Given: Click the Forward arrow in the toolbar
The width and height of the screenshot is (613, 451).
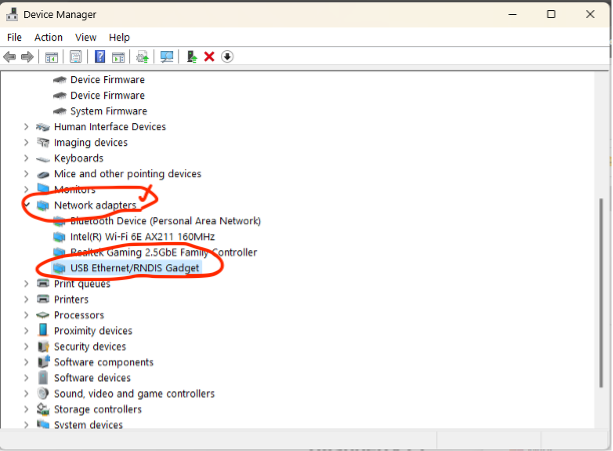Looking at the screenshot, I should click(27, 57).
